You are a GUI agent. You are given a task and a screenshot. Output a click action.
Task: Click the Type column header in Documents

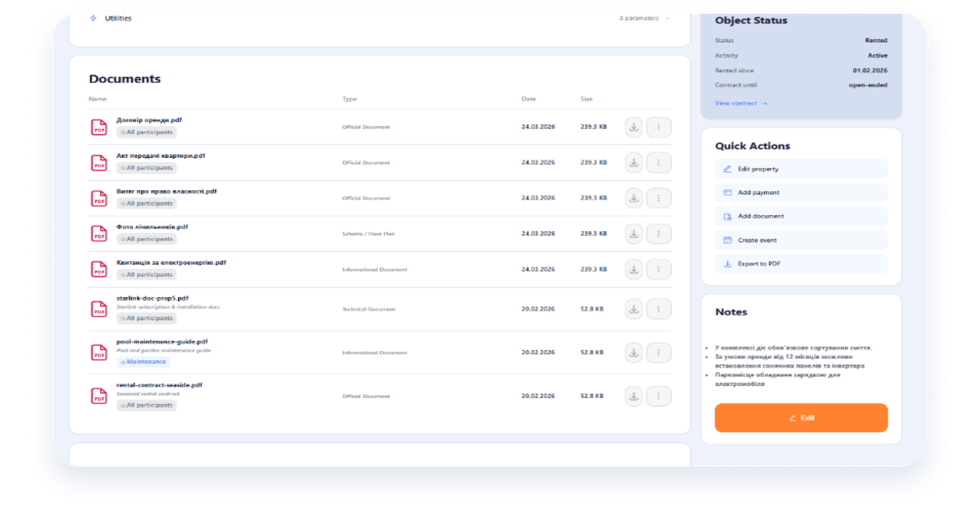click(x=349, y=99)
